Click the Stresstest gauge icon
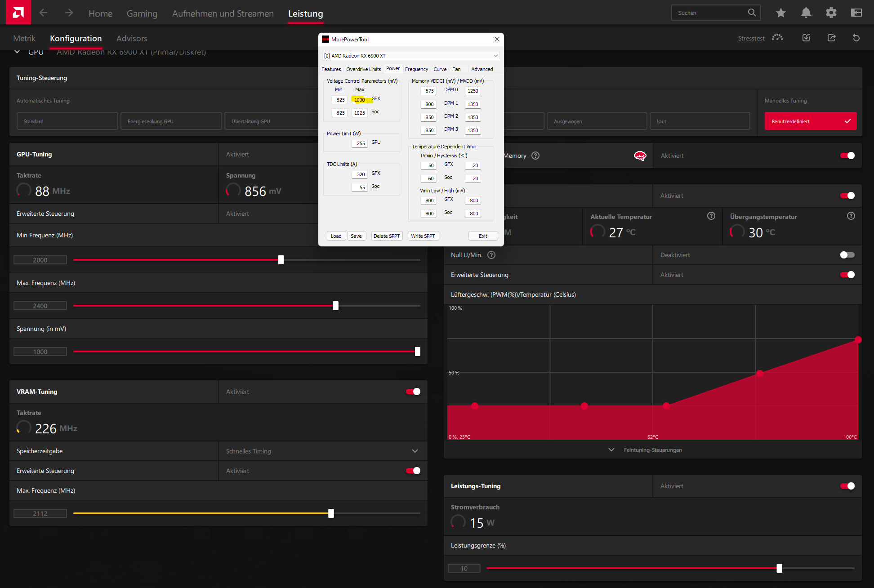 tap(777, 38)
